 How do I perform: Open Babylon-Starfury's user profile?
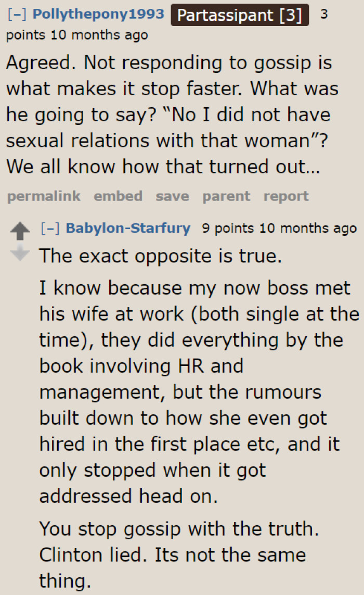coord(129,228)
